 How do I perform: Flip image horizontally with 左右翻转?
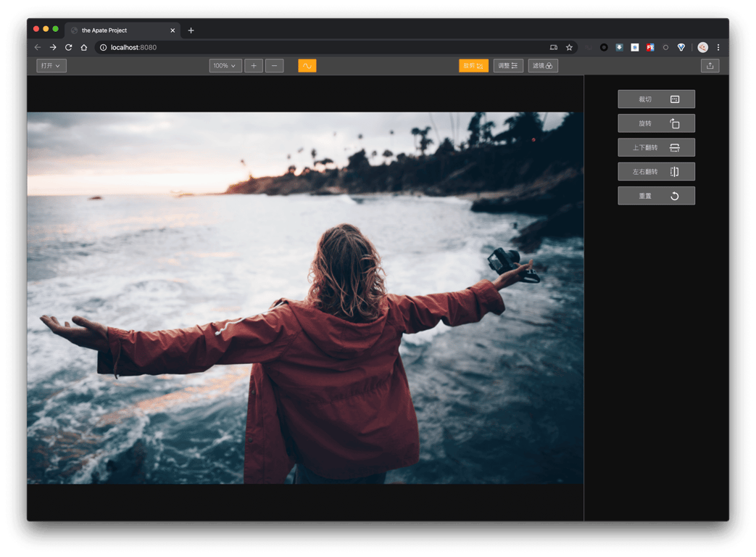(656, 172)
